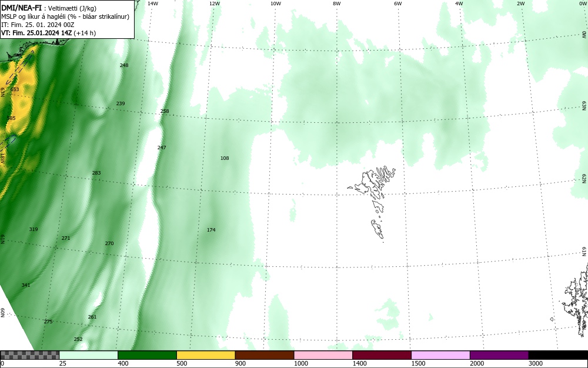
Task: Click the legend scale label 1400
Action: coord(360,363)
